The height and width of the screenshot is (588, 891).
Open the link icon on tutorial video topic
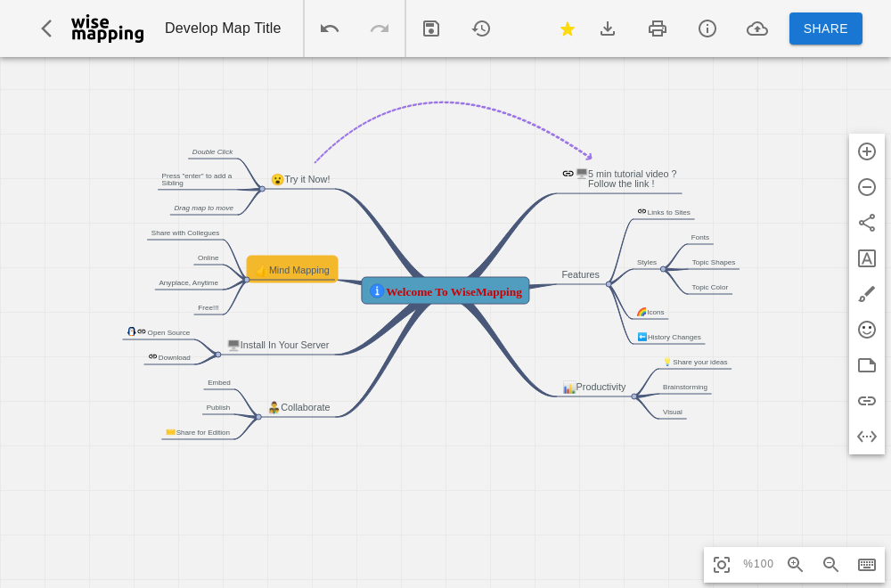coord(568,174)
